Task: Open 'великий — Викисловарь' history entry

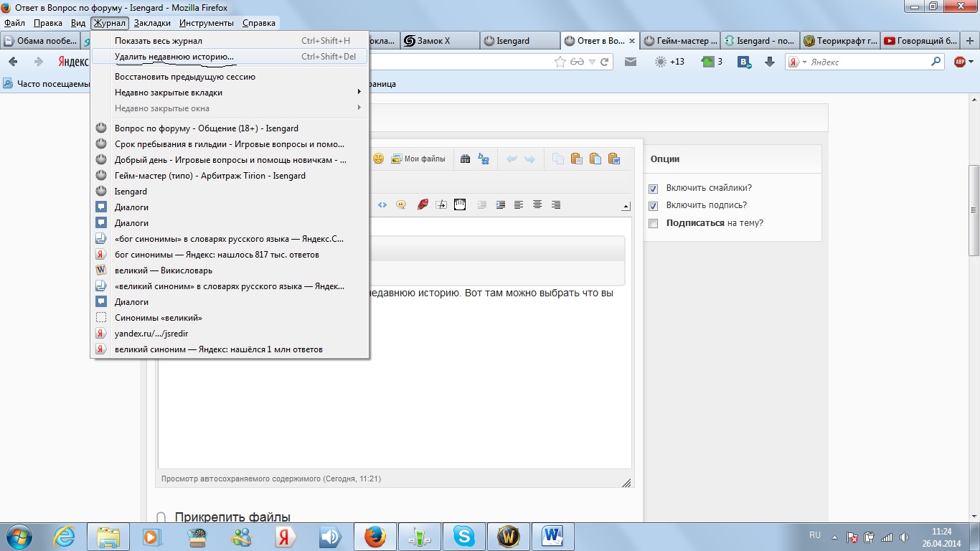Action: click(164, 270)
